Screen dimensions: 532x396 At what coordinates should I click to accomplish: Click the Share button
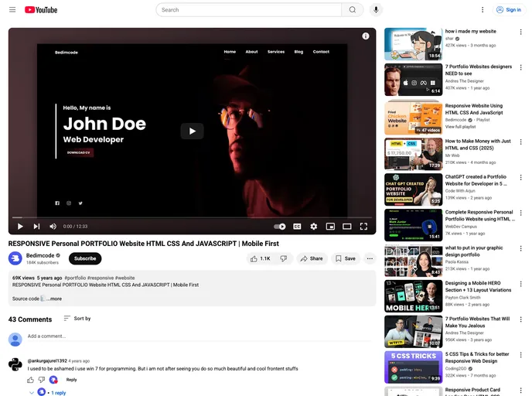pyautogui.click(x=312, y=258)
